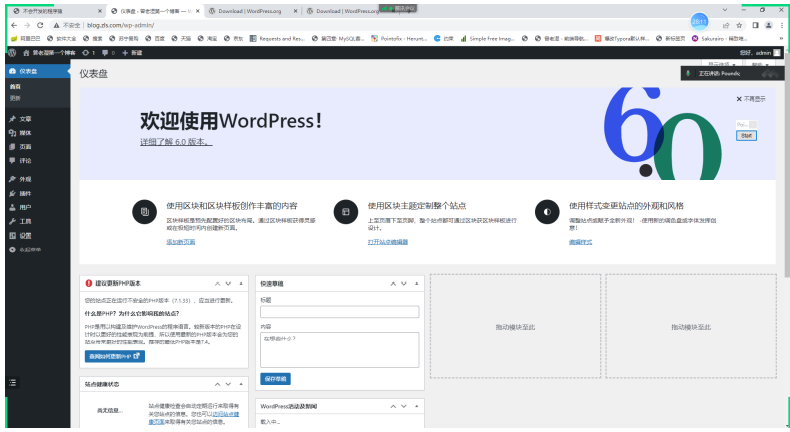Screen dimensions: 790x432
Task: Click the 新建 plus button in admin bar
Action: pos(132,52)
